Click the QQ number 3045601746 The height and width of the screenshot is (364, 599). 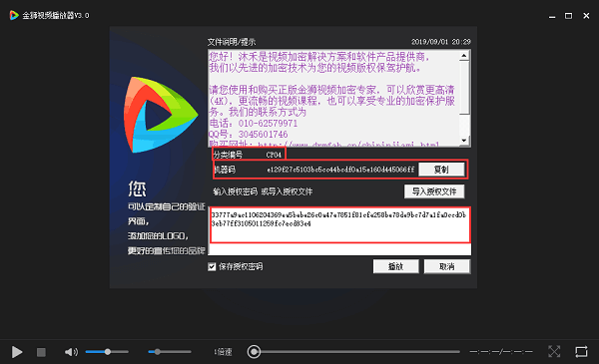[264, 135]
